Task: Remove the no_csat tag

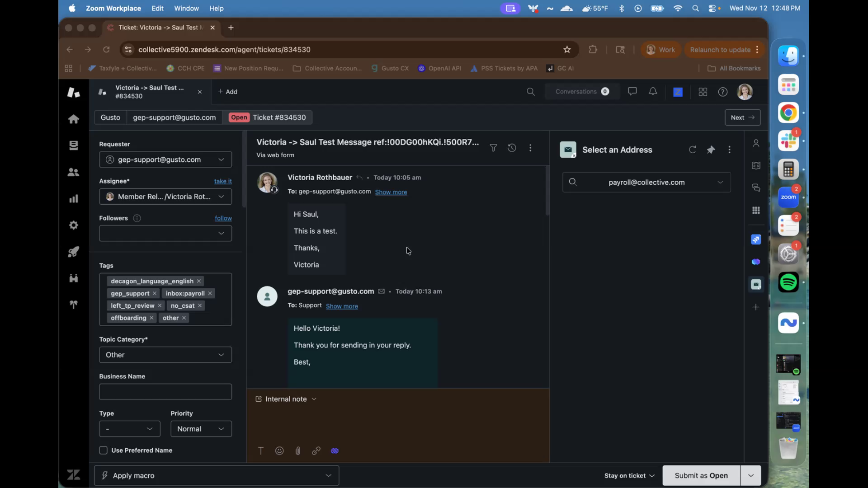Action: pos(200,306)
